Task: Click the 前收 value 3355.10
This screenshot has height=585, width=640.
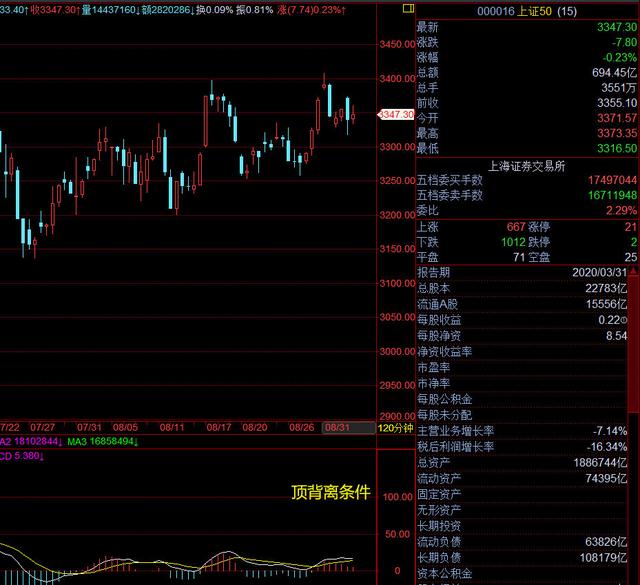Action: coord(617,103)
